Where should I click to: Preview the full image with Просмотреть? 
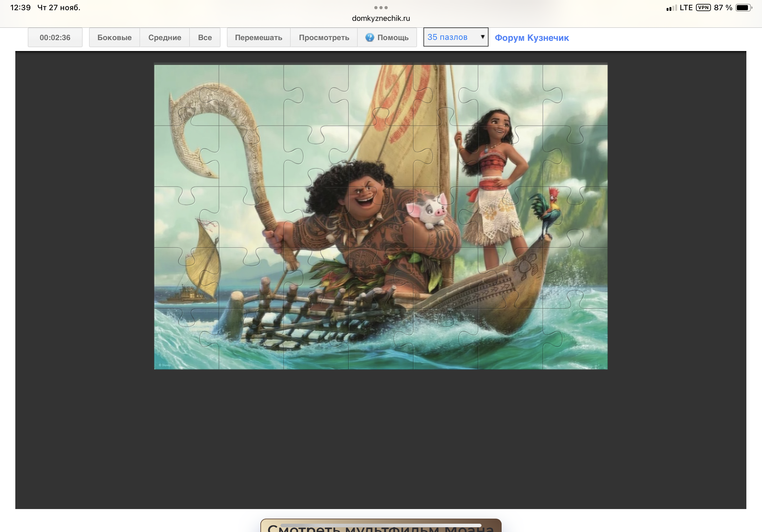point(324,38)
